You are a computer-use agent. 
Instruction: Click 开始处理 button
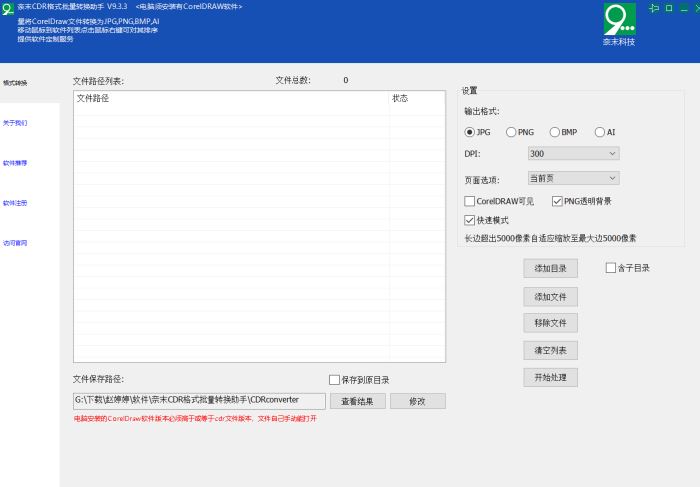coord(550,378)
